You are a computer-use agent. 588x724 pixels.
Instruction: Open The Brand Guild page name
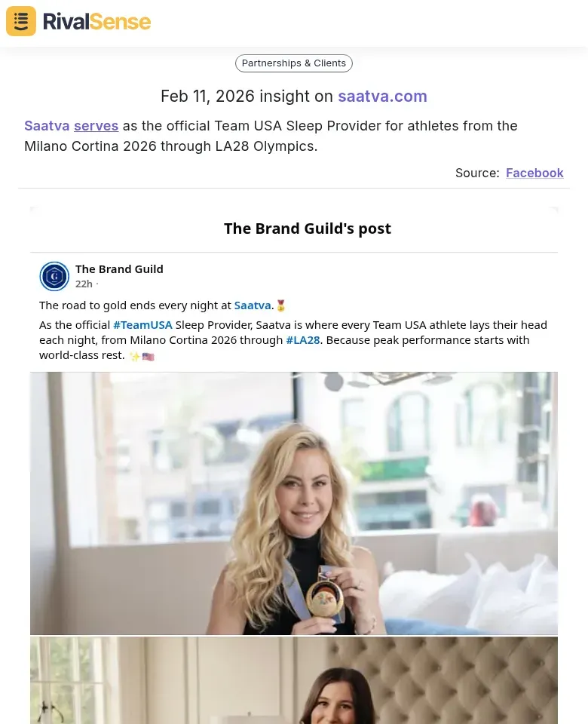point(119,269)
